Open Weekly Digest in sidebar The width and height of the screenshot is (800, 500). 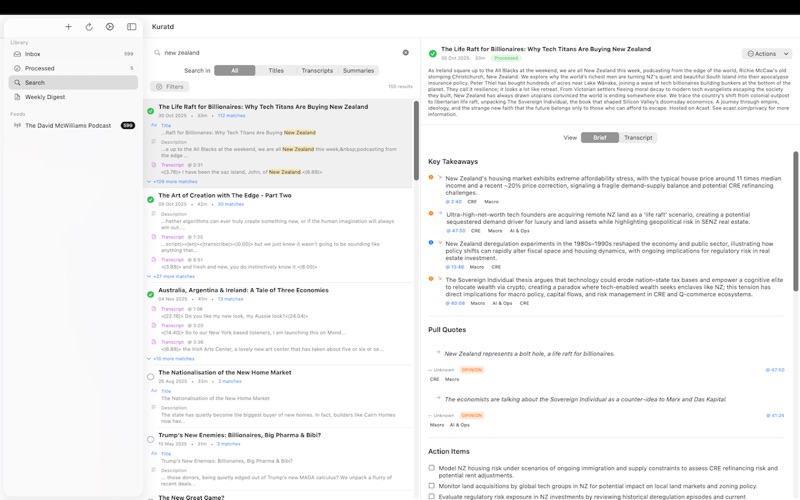tap(73, 96)
